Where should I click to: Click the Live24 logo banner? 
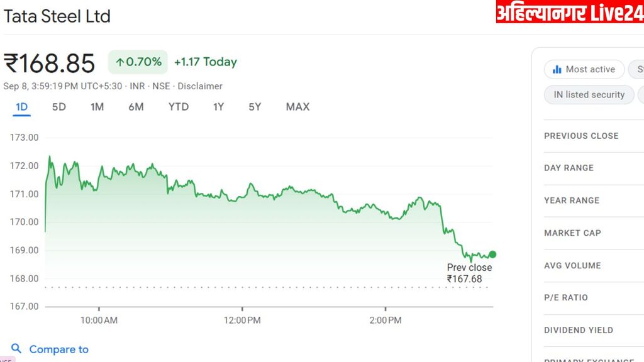pyautogui.click(x=570, y=12)
